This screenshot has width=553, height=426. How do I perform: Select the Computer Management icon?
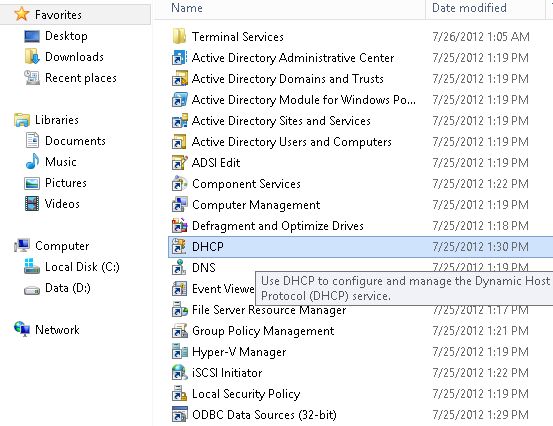[180, 205]
